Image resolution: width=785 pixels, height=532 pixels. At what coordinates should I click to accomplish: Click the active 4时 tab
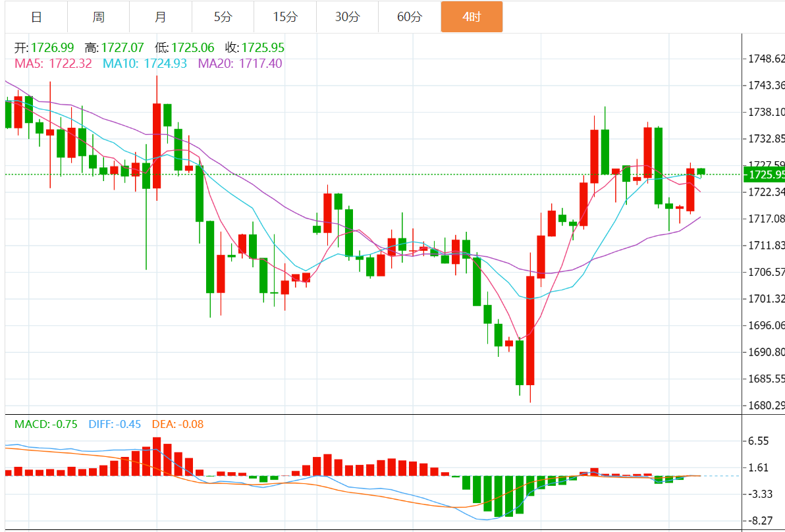tap(472, 17)
